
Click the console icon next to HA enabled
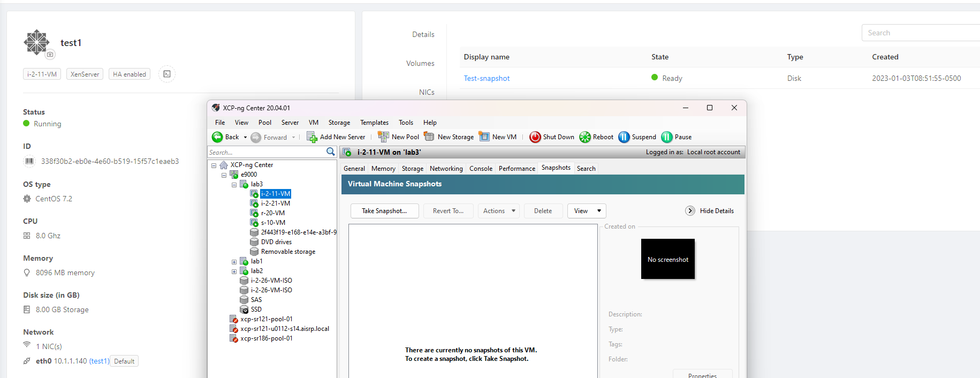[x=167, y=74]
